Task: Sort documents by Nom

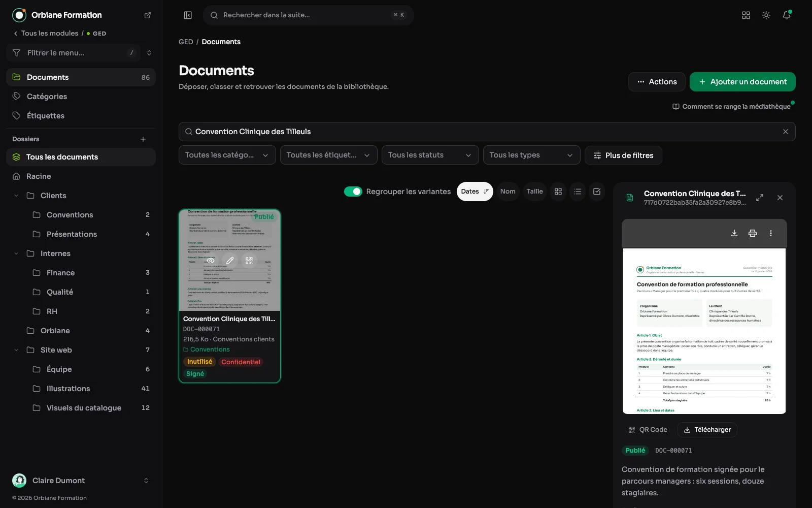Action: (x=507, y=192)
